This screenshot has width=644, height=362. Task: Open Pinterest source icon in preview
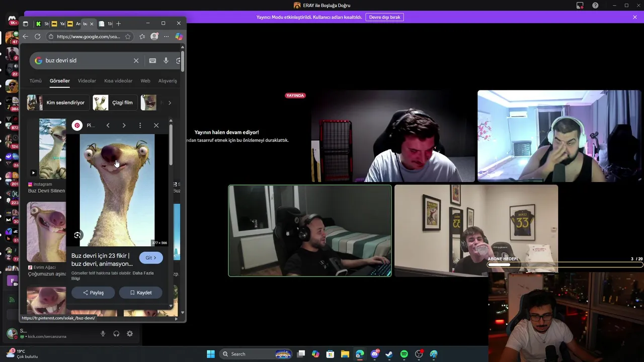(77, 125)
